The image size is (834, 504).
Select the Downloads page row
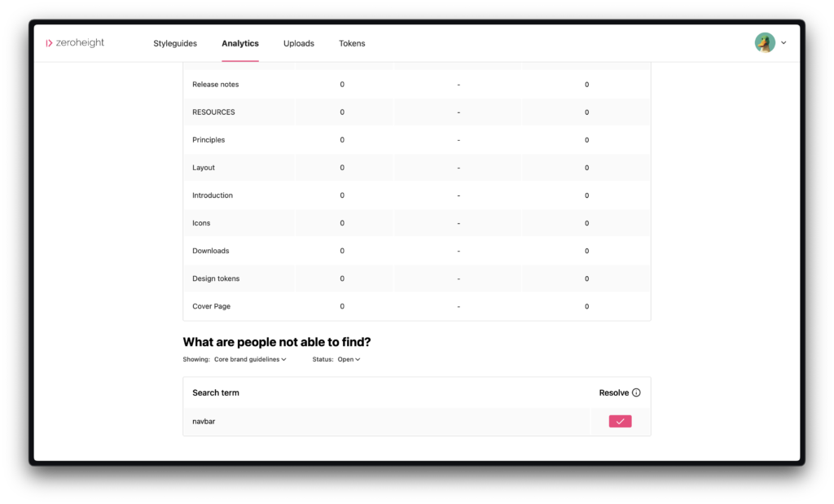coord(416,251)
